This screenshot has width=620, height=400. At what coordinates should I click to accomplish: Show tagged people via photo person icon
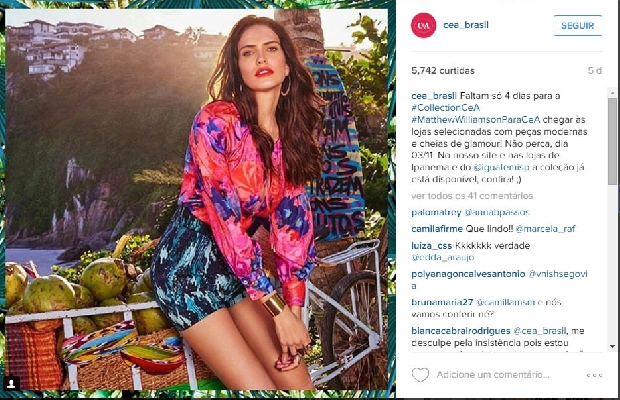tap(12, 383)
